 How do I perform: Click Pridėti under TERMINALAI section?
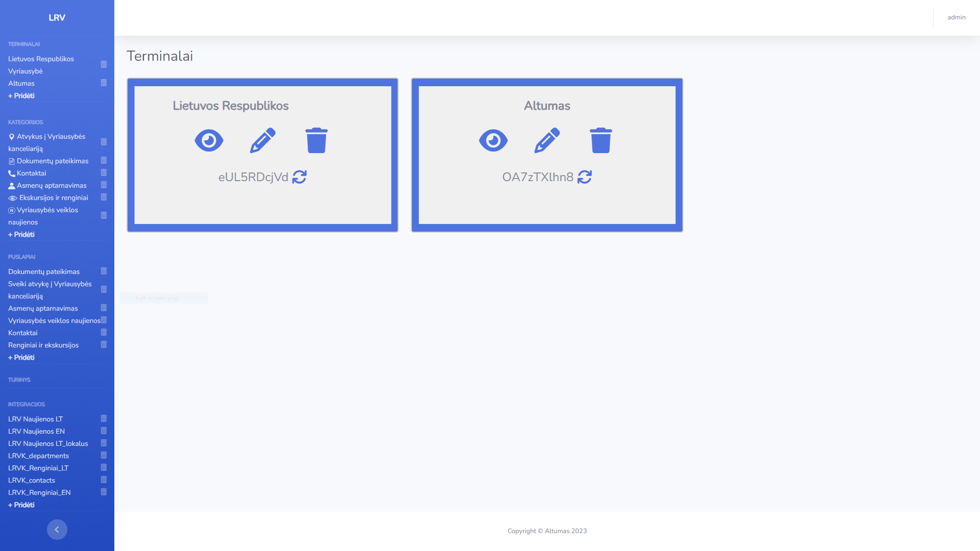click(x=21, y=95)
